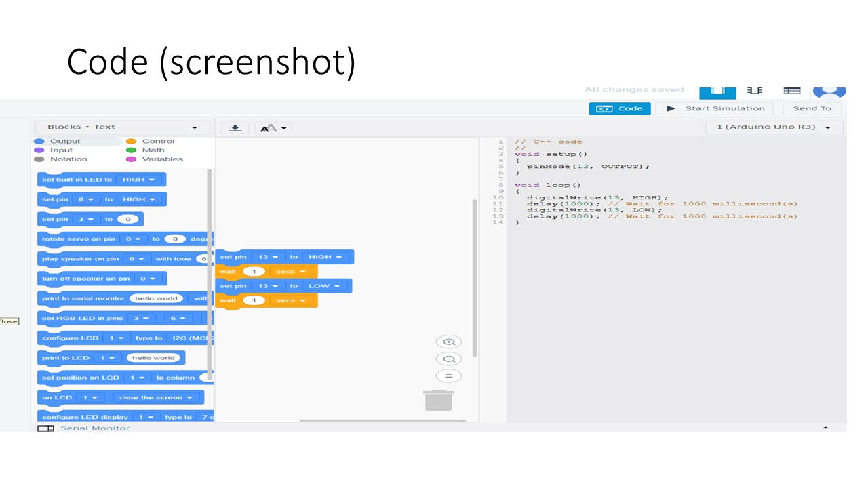
Task: Open the clear the screen dropdown
Action: point(157,398)
